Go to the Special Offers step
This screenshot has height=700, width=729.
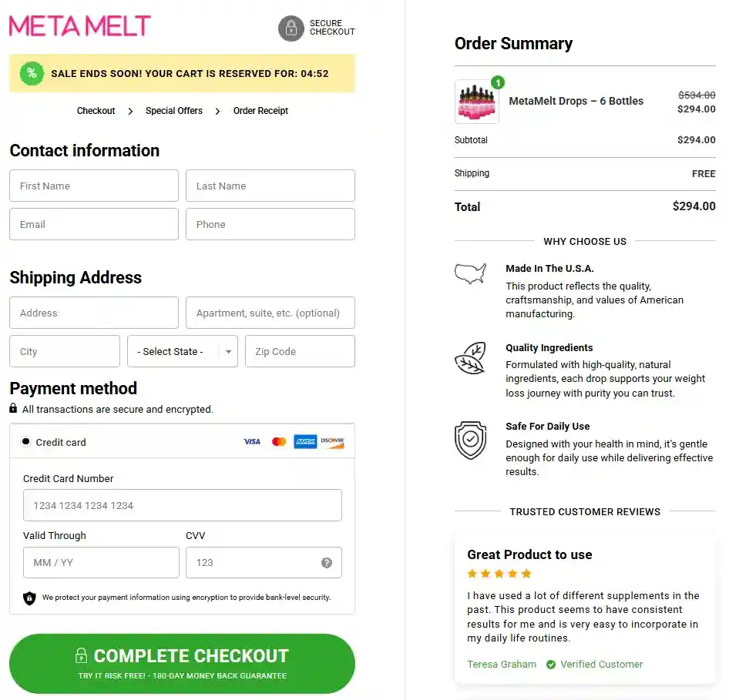point(174,110)
